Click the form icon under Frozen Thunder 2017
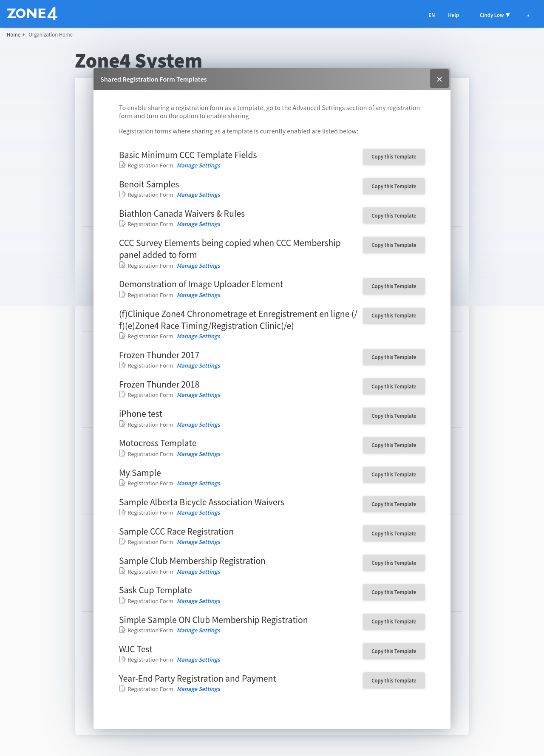Screen dimensions: 544x756 pyautogui.click(x=122, y=365)
